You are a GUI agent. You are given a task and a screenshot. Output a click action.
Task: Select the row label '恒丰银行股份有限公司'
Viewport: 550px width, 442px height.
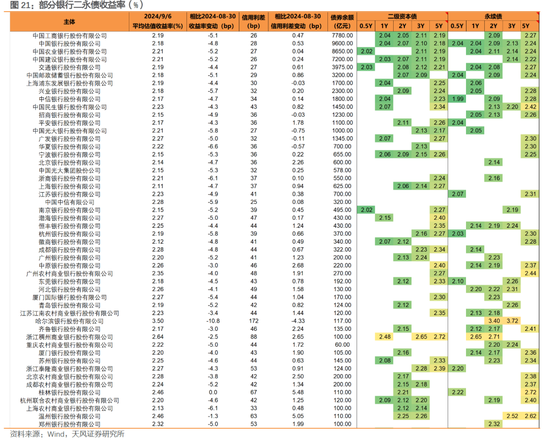pyautogui.click(x=69, y=226)
